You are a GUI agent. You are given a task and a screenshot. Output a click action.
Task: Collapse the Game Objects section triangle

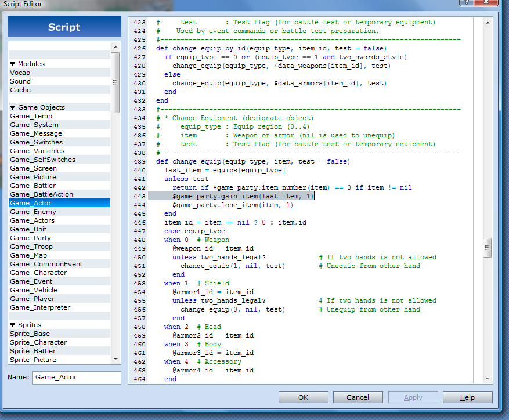[13, 107]
